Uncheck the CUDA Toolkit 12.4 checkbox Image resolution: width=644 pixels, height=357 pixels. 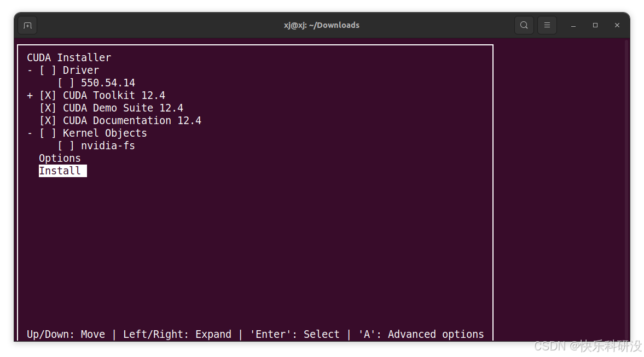(48, 96)
